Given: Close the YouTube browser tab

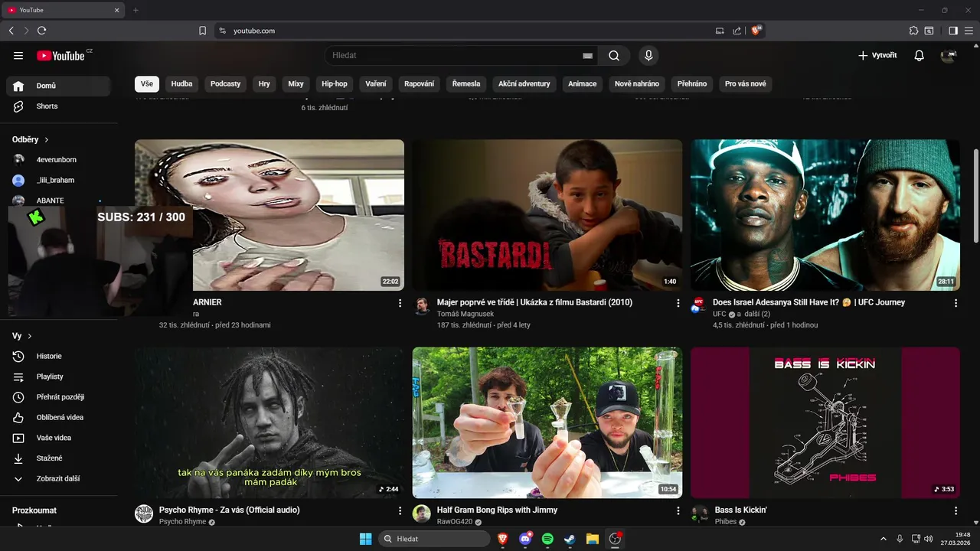Looking at the screenshot, I should click(x=117, y=10).
